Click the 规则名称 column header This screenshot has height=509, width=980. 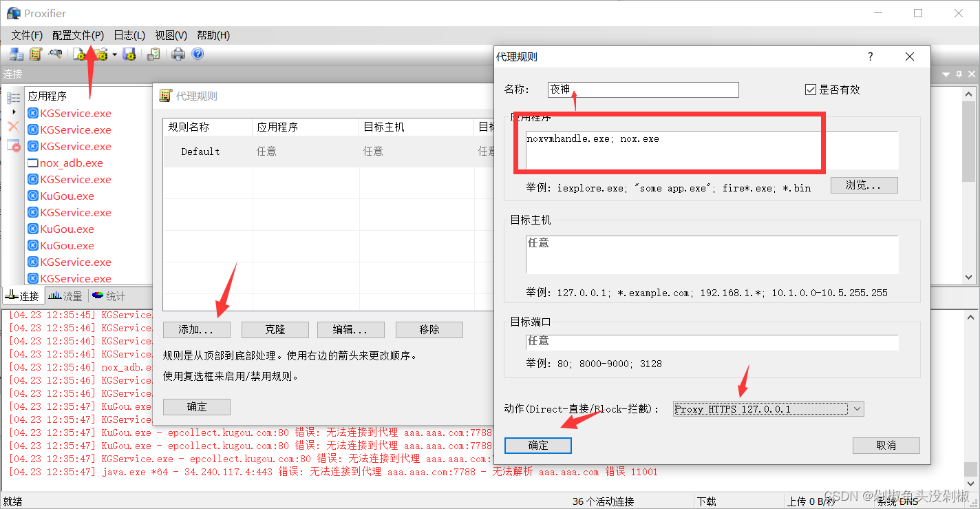(x=208, y=127)
